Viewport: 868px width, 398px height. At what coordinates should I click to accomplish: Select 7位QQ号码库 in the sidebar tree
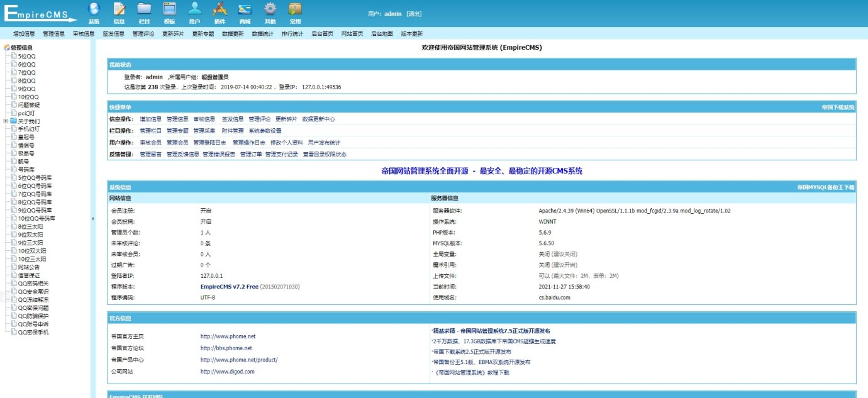[35, 194]
